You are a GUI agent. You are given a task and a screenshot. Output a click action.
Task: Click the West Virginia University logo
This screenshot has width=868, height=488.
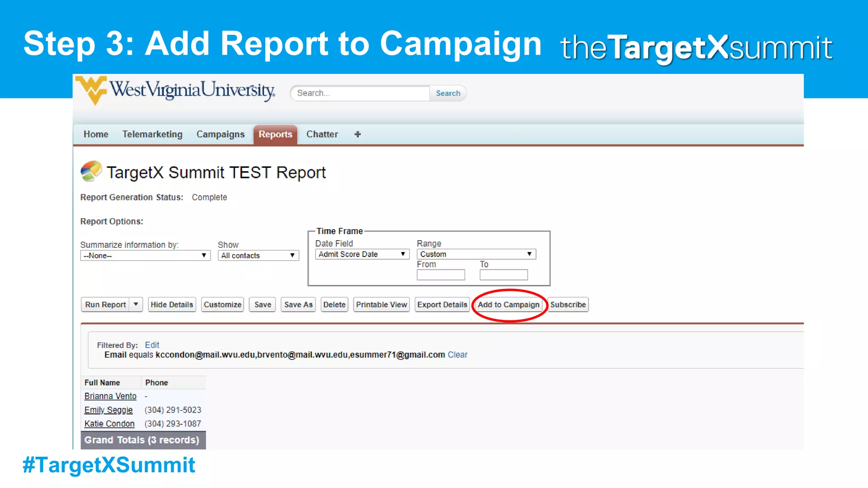175,91
